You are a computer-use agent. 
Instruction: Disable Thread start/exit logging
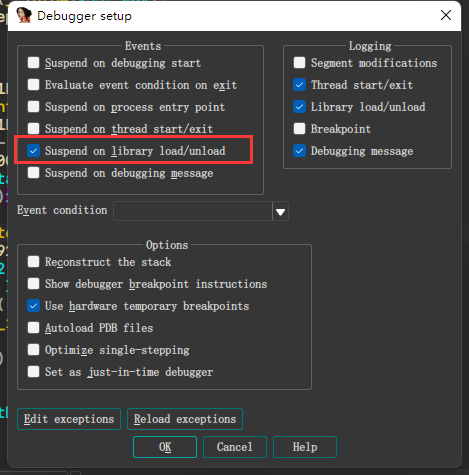click(x=299, y=84)
